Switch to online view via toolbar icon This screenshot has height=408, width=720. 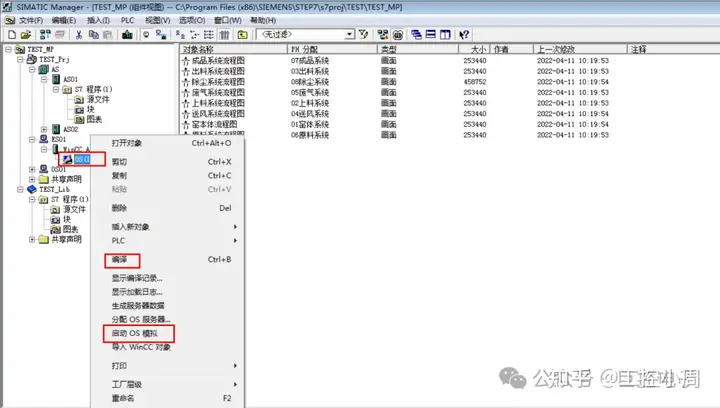click(x=161, y=34)
